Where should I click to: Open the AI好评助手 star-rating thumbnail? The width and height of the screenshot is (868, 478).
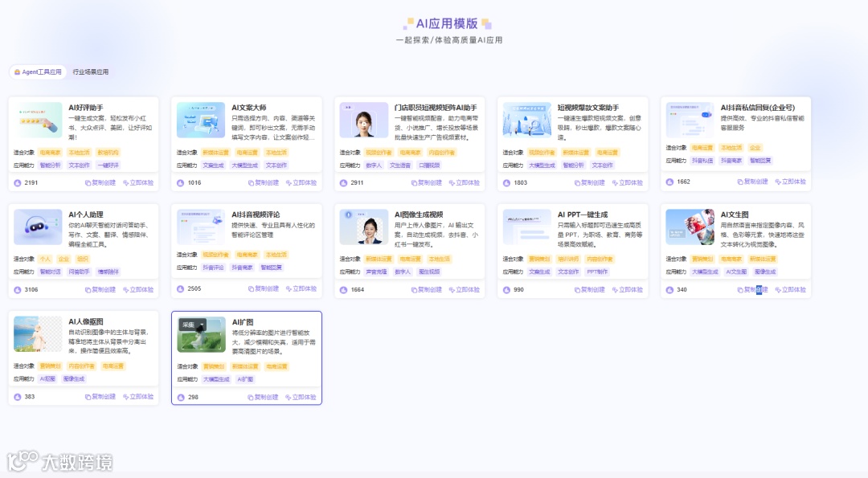[x=38, y=120]
